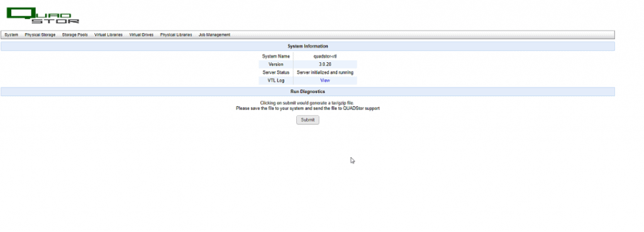Open the System menu

[x=11, y=35]
